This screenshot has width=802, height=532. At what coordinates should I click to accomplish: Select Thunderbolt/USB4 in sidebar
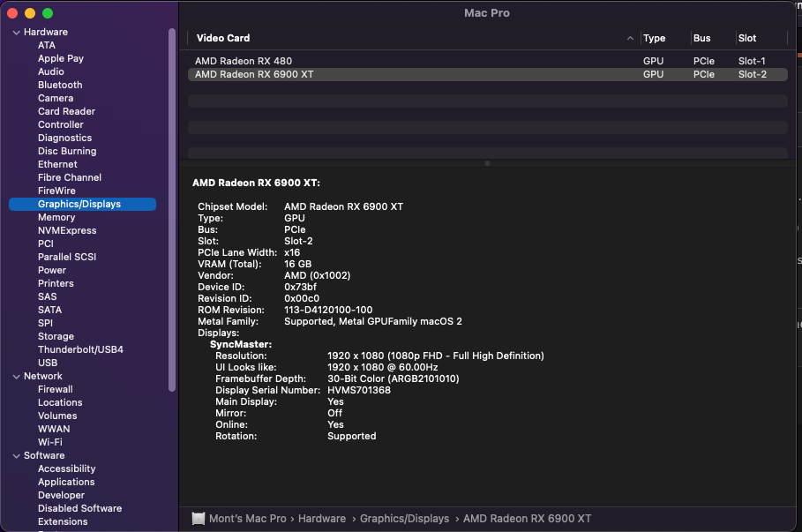tap(80, 349)
